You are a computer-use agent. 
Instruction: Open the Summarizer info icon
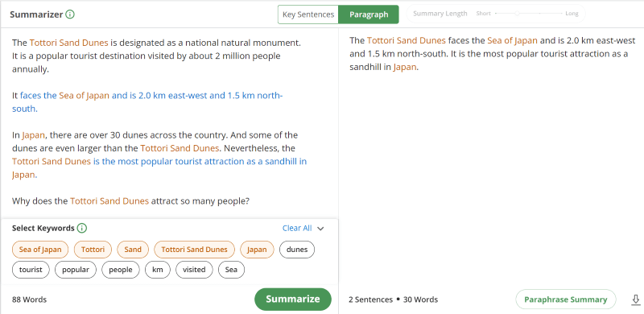[x=70, y=14]
